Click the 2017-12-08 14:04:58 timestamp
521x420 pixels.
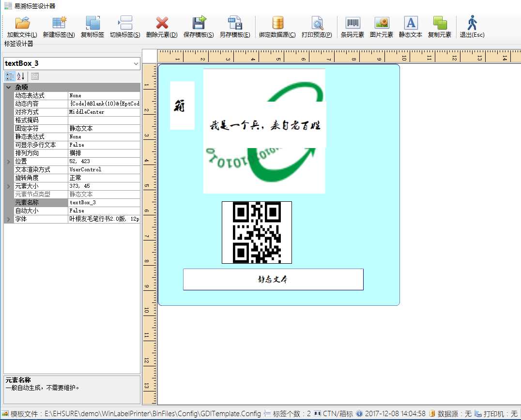(x=395, y=414)
